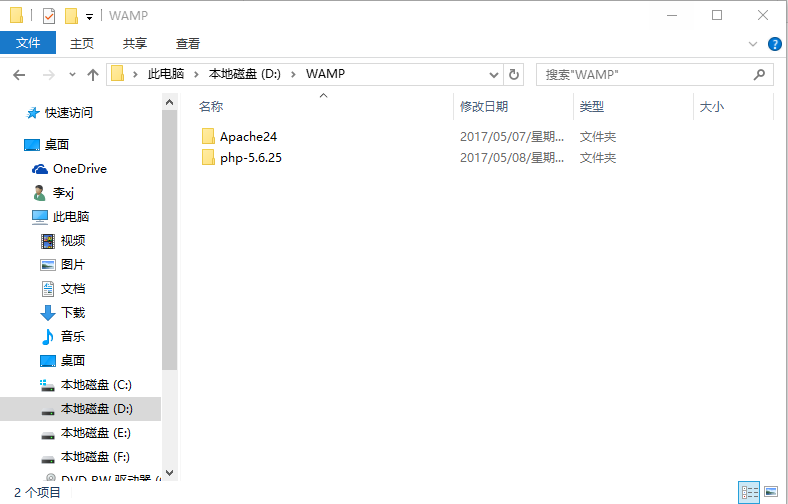Click the 李xj user avatar icon
Screen dimensions: 788x504
pos(39,192)
